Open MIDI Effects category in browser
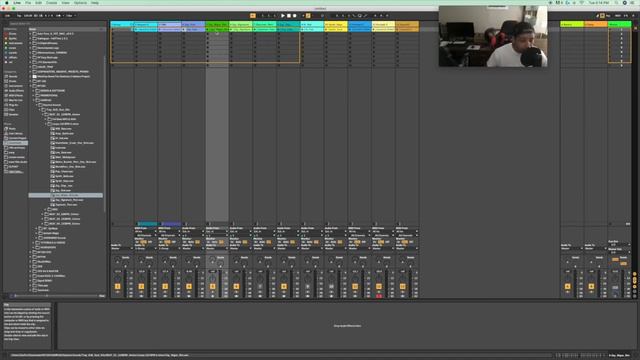This screenshot has width=640, height=360. point(16,96)
